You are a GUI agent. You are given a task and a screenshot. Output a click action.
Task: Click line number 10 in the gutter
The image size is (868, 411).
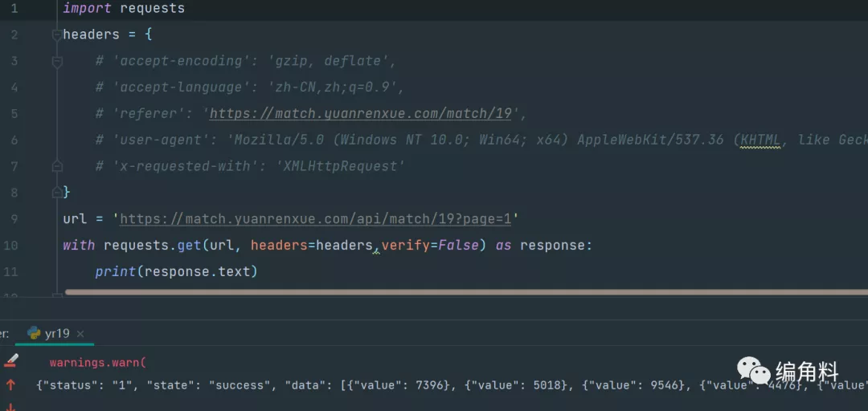[10, 245]
